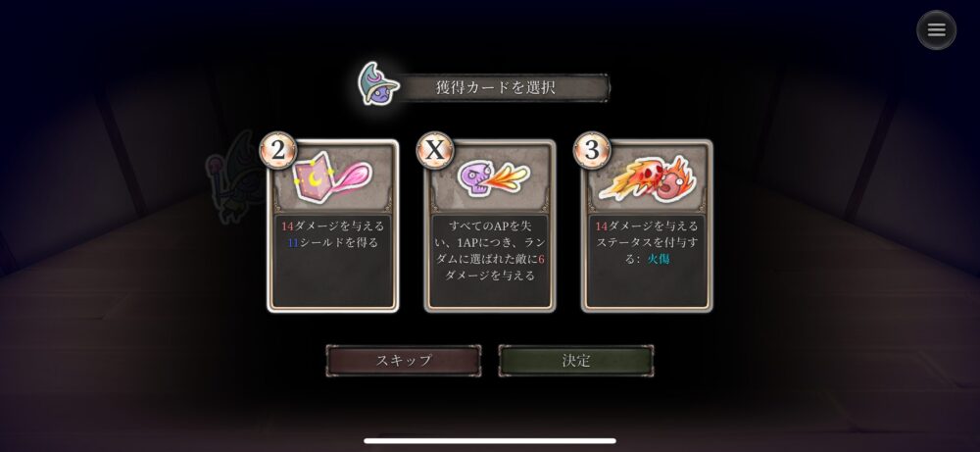980x452 pixels.
Task: Choose the すべてのAPを失い card description
Action: (x=489, y=251)
